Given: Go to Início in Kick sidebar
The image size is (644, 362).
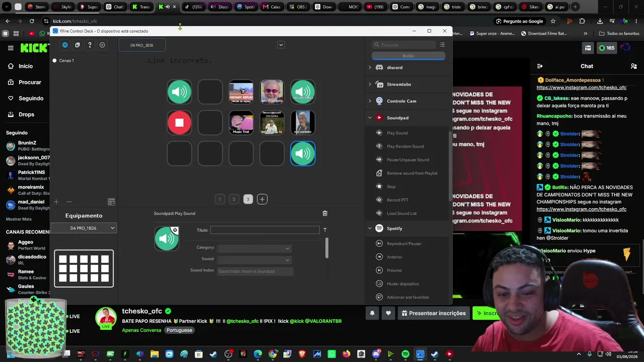Looking at the screenshot, I should click(26, 66).
